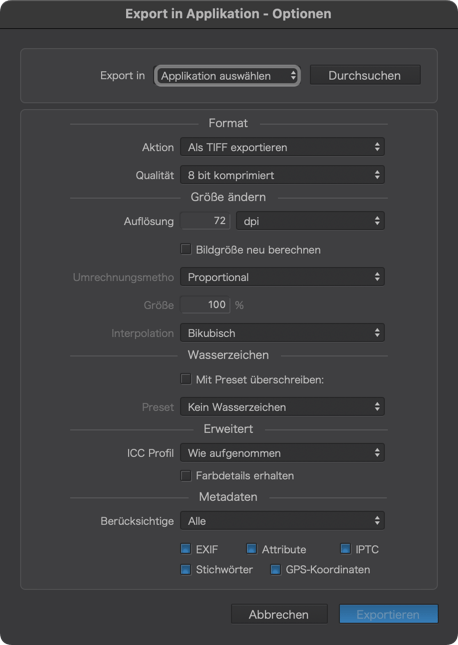Click the Auflösung value field
The image size is (458, 645).
pos(205,221)
